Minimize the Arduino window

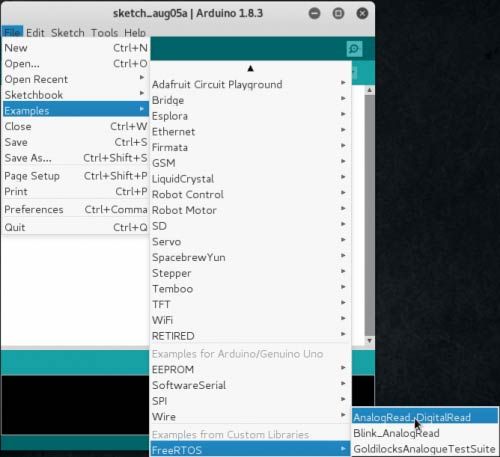(x=314, y=13)
